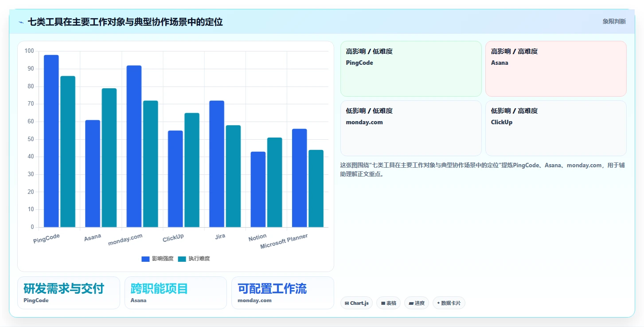This screenshot has height=327, width=644.
Task: Click Asana's blue 影响强度 bar
Action: coord(93,173)
